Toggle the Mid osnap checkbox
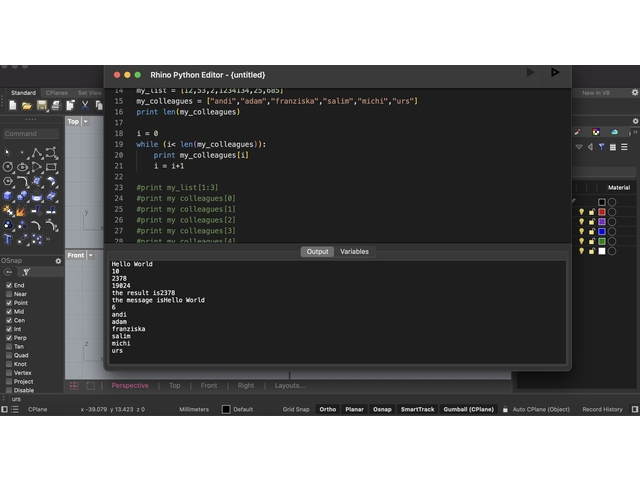This screenshot has width=640, height=480. coord(9,311)
